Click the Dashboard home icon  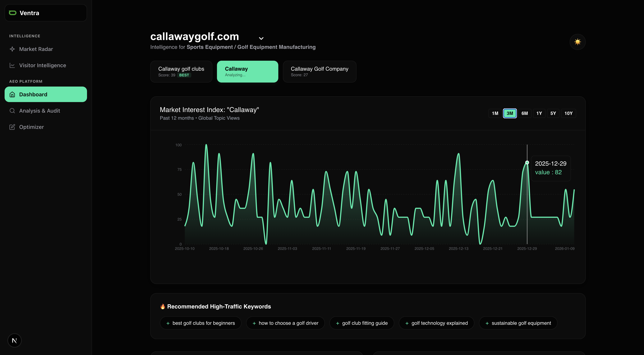(x=12, y=94)
